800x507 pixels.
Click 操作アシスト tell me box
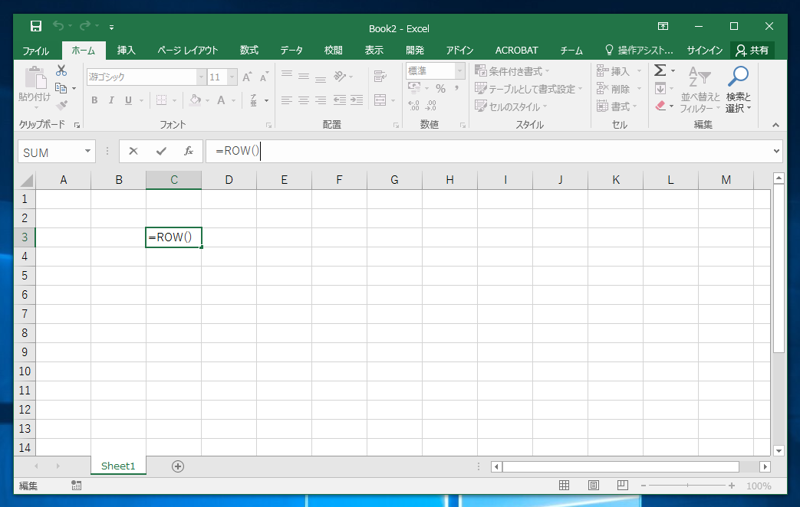coord(639,50)
